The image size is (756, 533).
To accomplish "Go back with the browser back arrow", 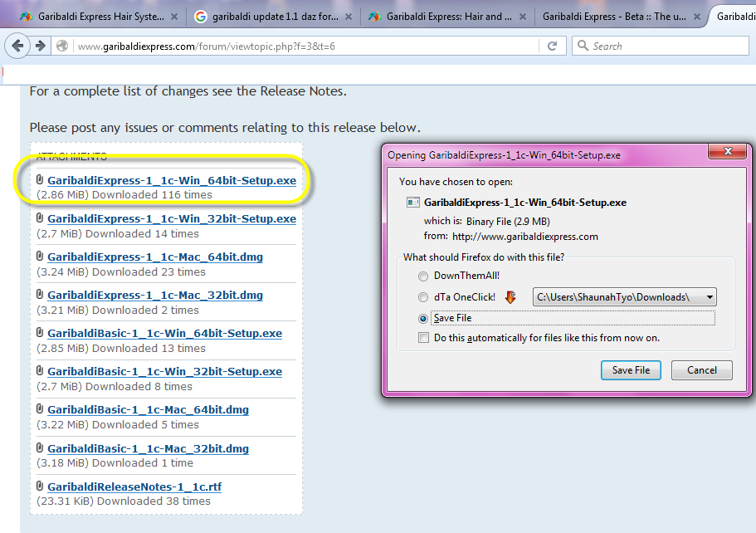I will tap(17, 46).
